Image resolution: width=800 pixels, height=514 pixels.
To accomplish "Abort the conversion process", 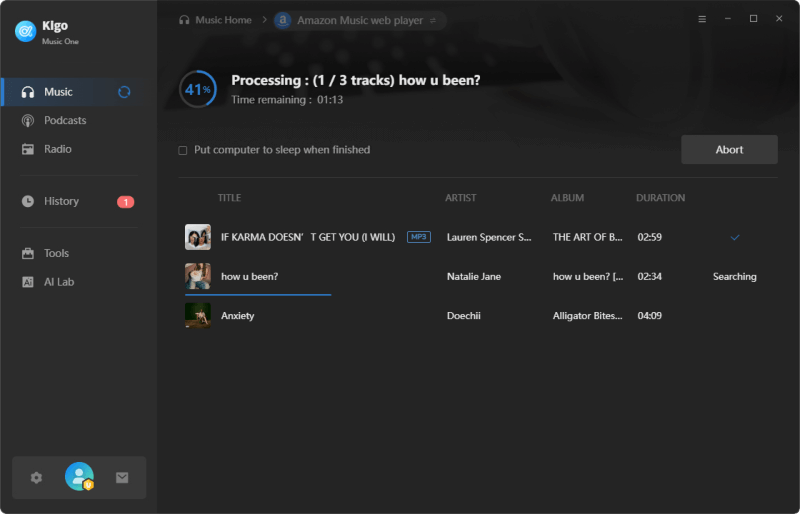I will (729, 150).
